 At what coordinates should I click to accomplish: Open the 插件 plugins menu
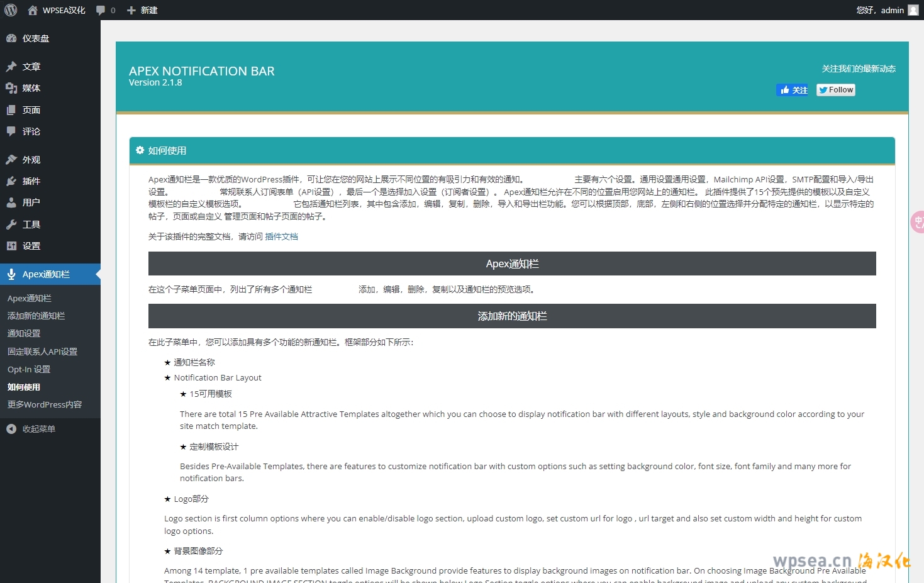point(31,181)
